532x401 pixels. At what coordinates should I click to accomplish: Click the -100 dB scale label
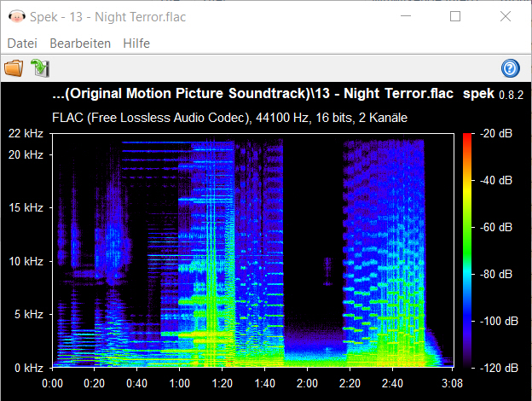[499, 321]
